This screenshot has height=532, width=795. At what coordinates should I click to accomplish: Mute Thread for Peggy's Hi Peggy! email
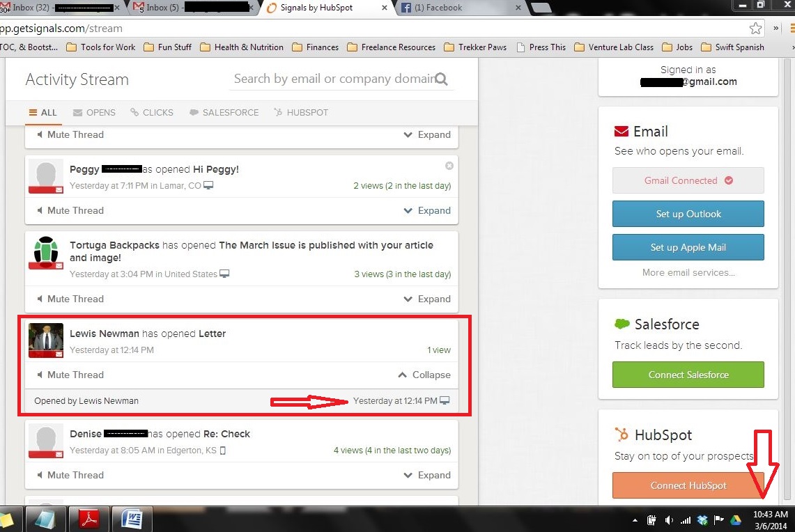click(x=70, y=210)
